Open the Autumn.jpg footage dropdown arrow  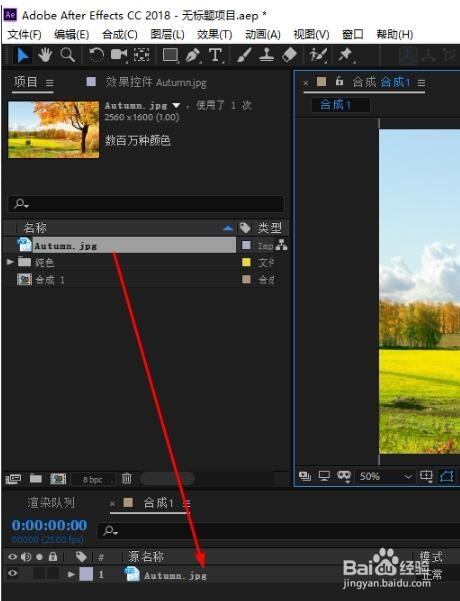(176, 105)
